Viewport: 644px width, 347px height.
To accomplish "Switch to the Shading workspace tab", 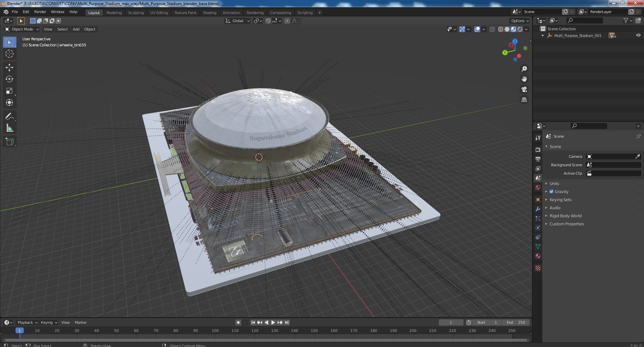I will pyautogui.click(x=209, y=13).
